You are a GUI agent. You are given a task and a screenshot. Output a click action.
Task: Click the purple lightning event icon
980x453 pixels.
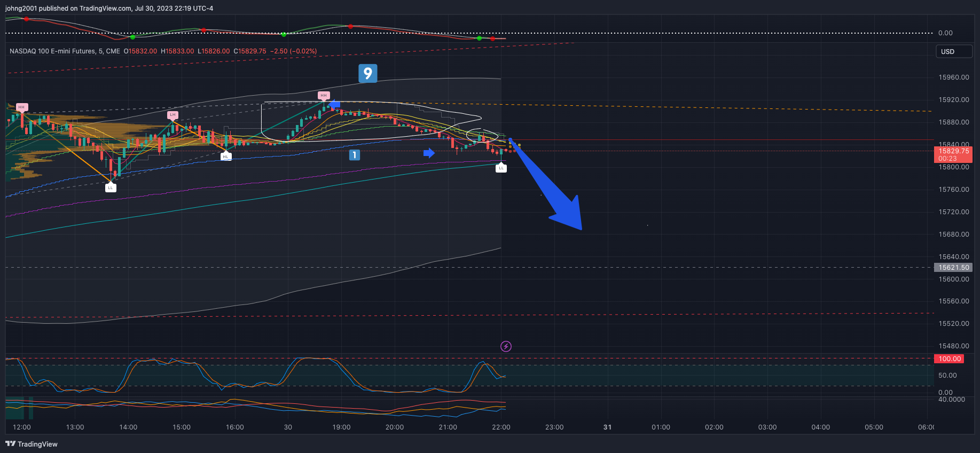coord(506,347)
